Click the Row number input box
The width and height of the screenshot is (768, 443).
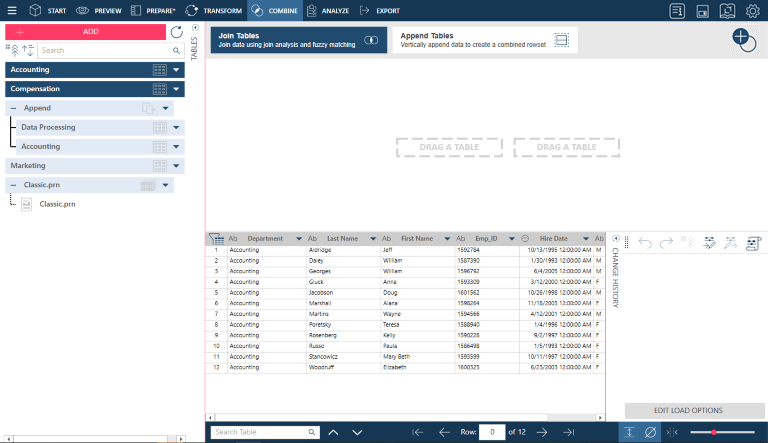click(x=492, y=432)
